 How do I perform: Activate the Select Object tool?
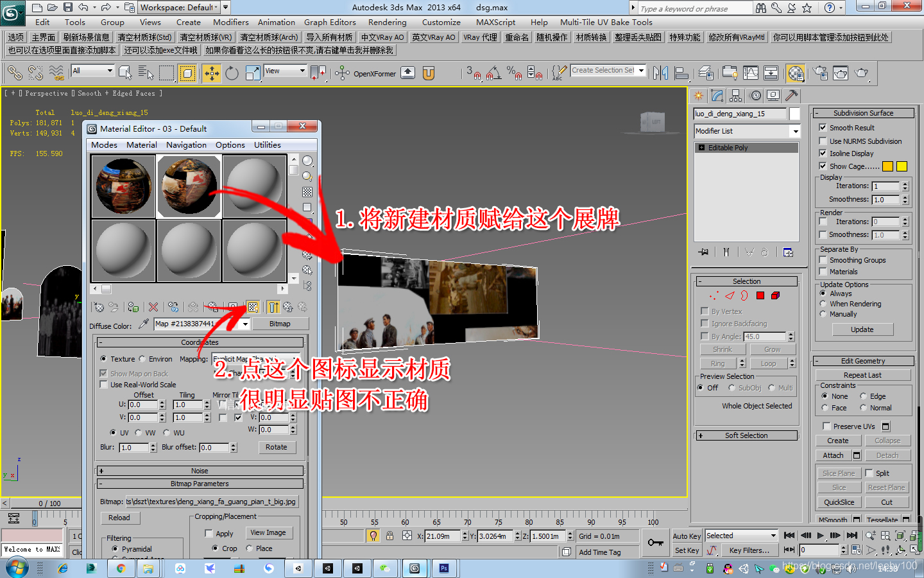(125, 73)
